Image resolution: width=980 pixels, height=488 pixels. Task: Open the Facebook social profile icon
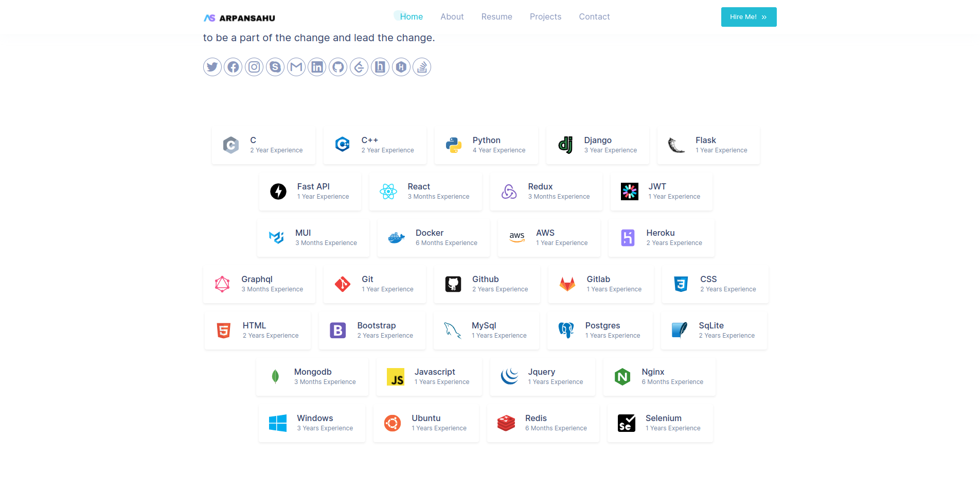233,67
